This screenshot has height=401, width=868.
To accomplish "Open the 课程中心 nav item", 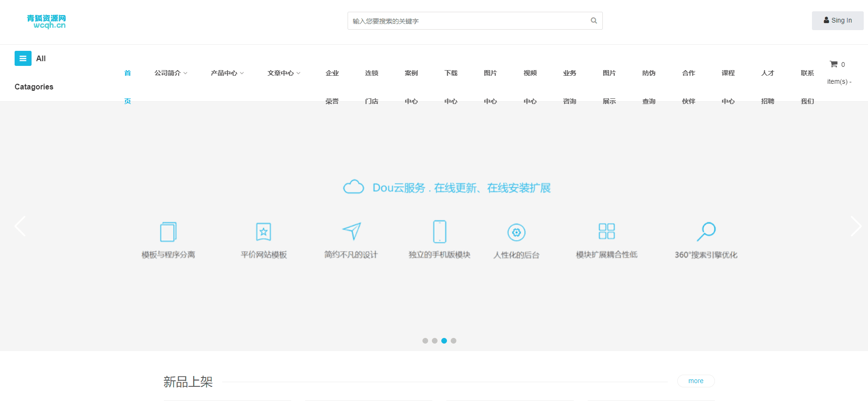I will [728, 87].
